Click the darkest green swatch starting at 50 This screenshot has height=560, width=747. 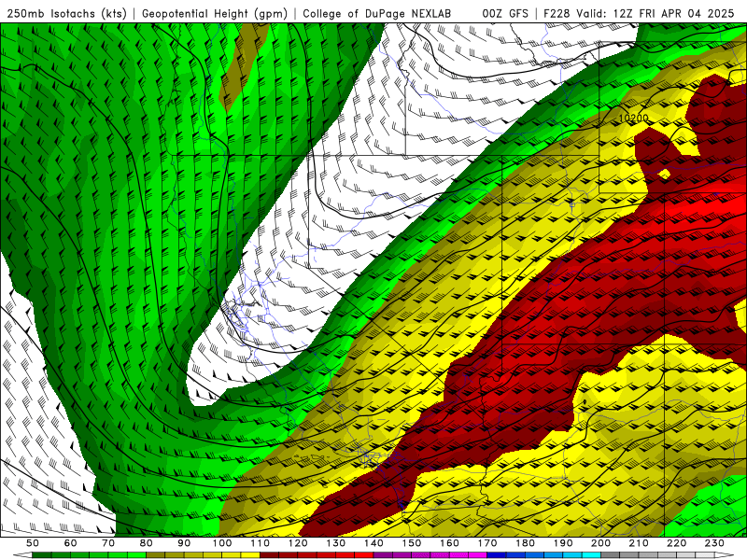pyautogui.click(x=41, y=555)
